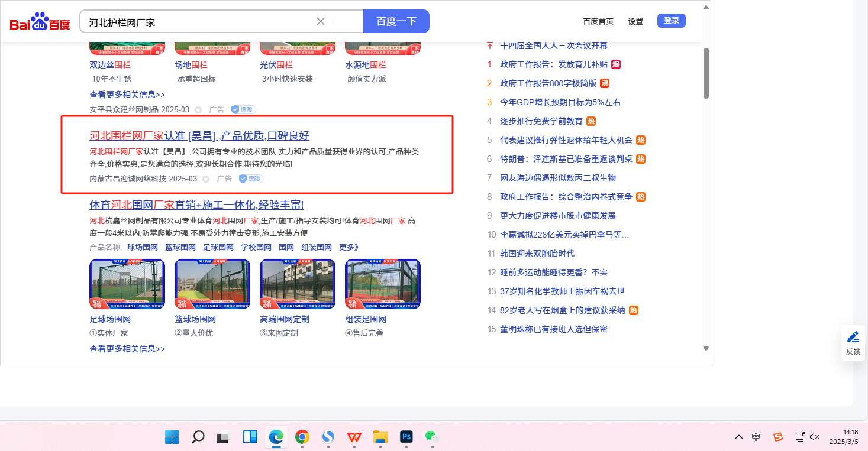Toggle the Chinese input mode indicator
Screen dimensions: 868x451
tap(756, 437)
